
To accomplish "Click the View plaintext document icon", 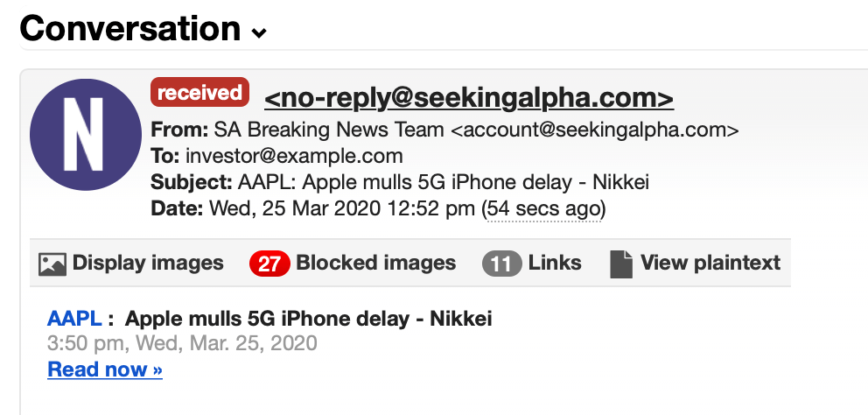I will pos(621,264).
